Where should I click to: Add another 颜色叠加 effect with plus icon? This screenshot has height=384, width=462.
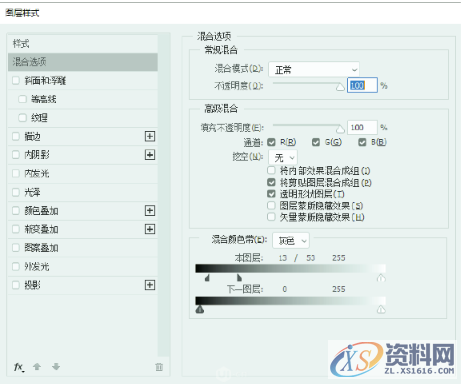(x=150, y=211)
